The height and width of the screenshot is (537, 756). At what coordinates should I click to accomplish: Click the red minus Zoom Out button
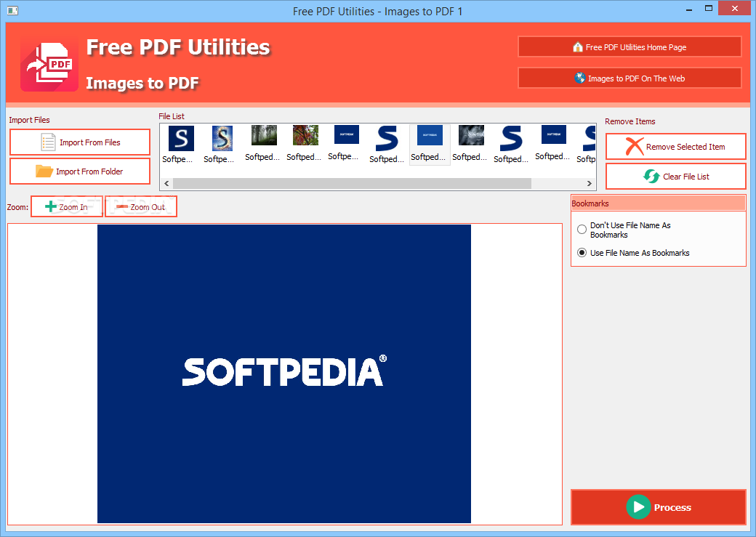click(x=141, y=207)
